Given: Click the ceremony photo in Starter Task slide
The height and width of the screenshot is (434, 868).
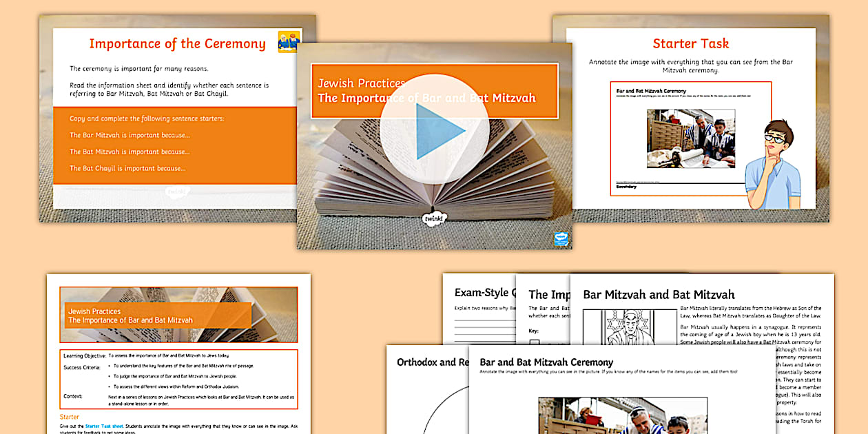Looking at the screenshot, I should click(690, 138).
